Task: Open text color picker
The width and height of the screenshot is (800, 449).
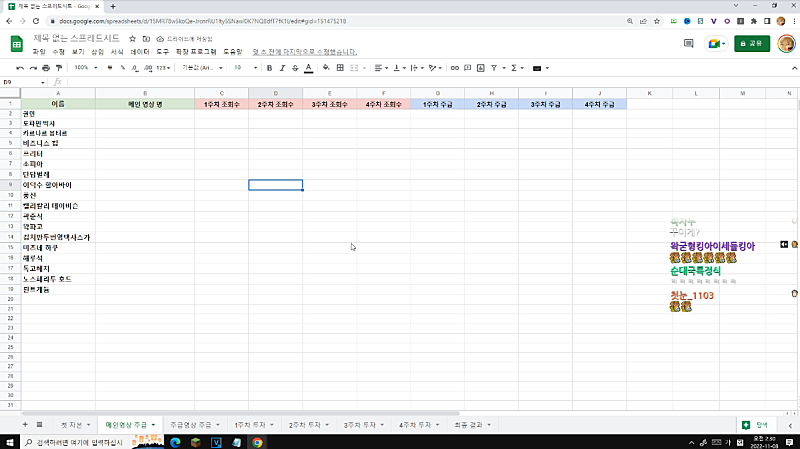Action: point(309,68)
